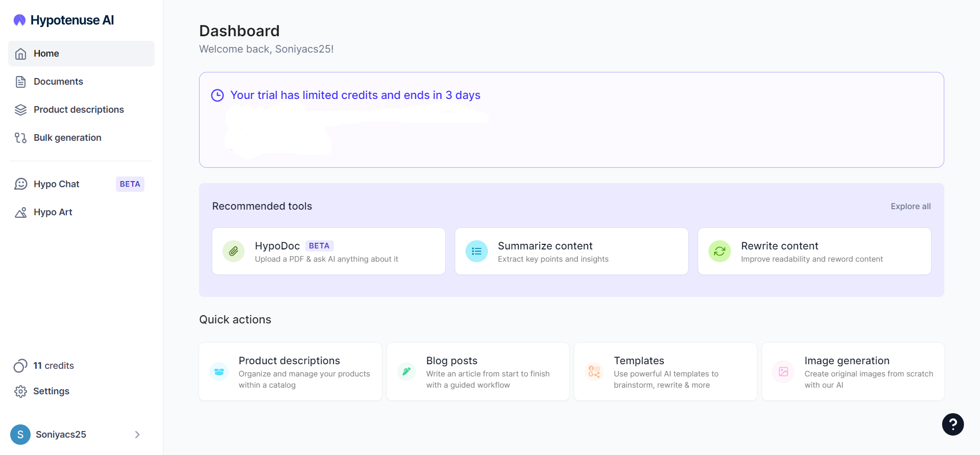Open the Image generation quick action title

pos(847,361)
